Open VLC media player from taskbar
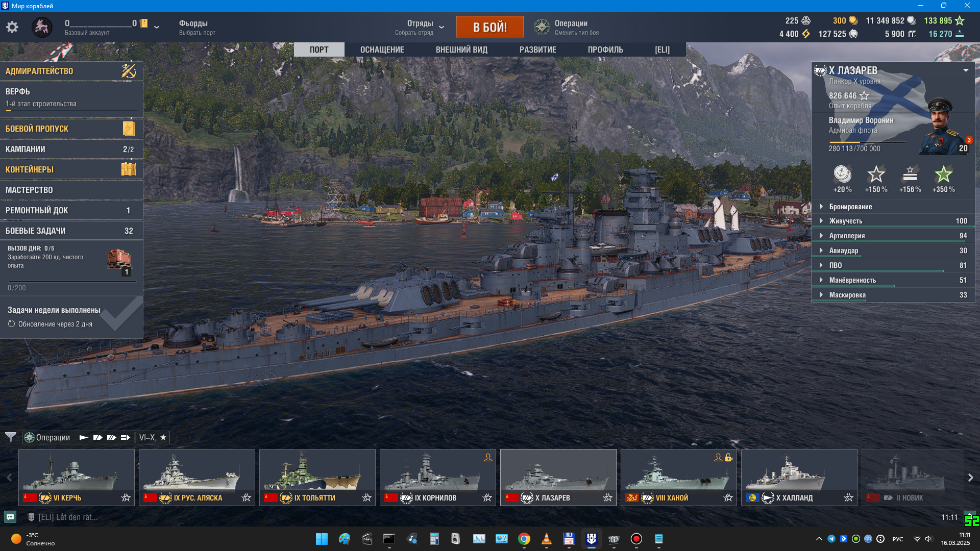 click(x=547, y=539)
